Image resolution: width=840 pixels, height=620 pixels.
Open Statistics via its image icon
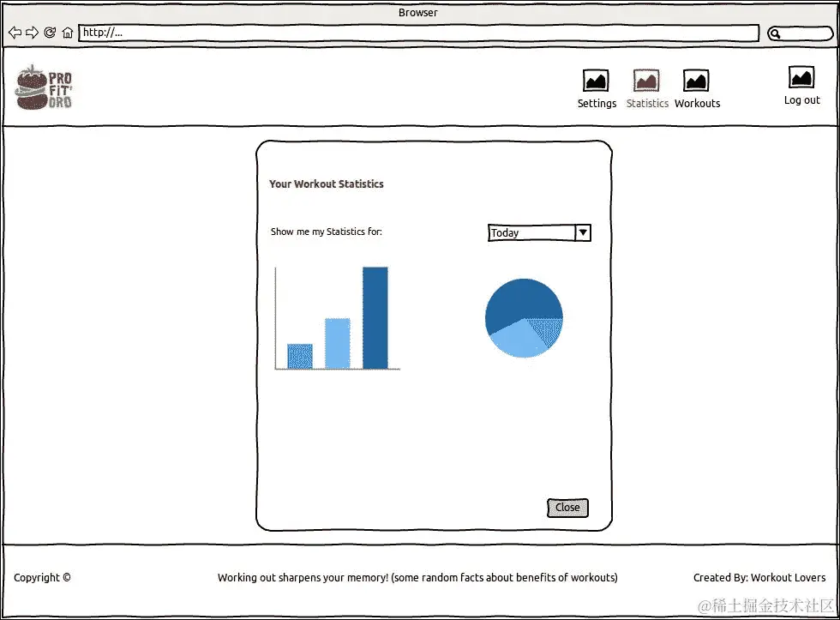tap(646, 81)
